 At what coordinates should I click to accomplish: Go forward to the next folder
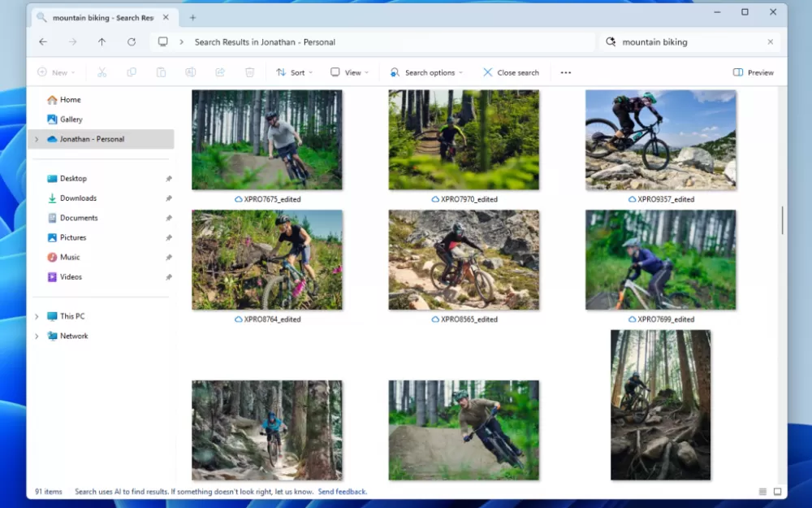72,42
